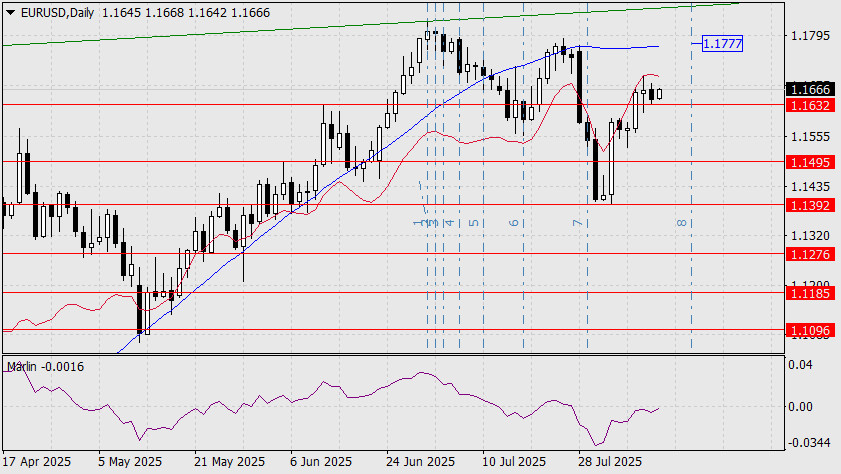841x474 pixels.
Task: Click the 5 May 2025 date label
Action: coord(130,461)
